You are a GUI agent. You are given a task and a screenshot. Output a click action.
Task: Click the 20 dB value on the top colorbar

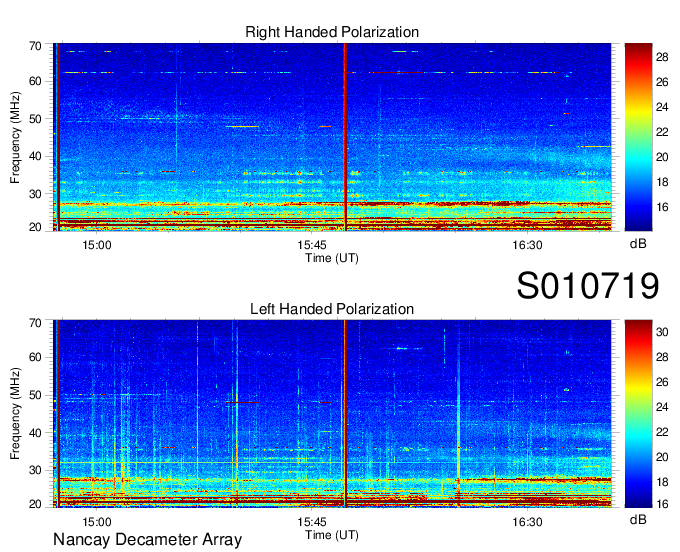coord(662,157)
